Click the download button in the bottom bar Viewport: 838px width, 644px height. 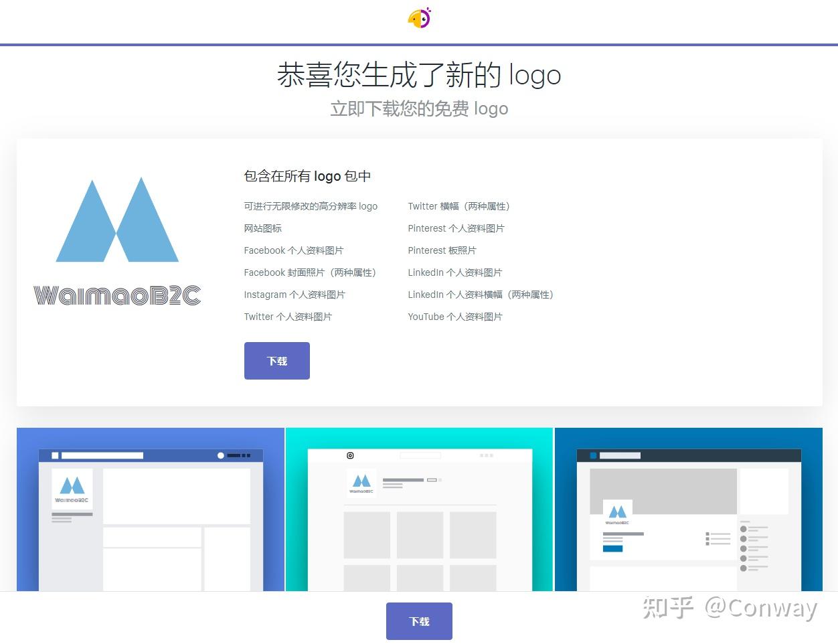point(419,621)
